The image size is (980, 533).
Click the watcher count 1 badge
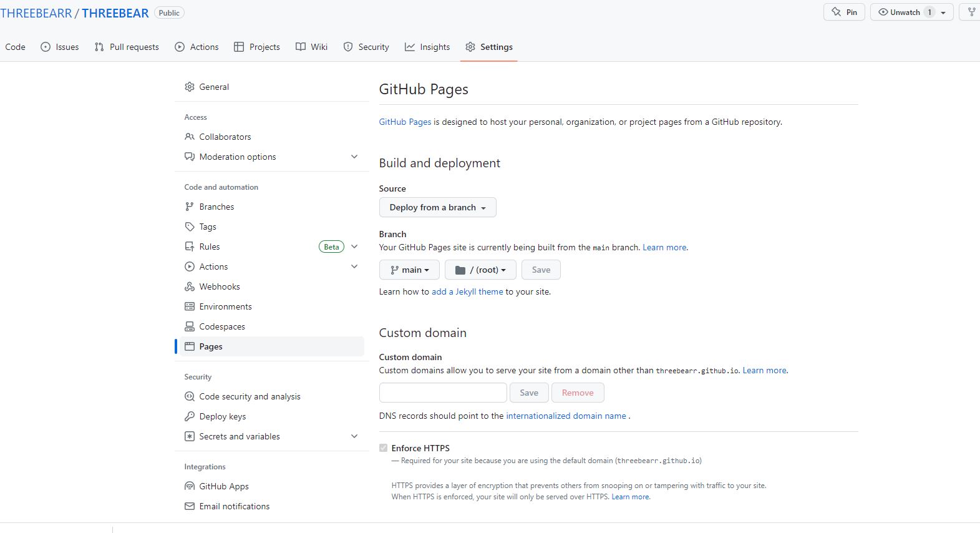click(929, 12)
